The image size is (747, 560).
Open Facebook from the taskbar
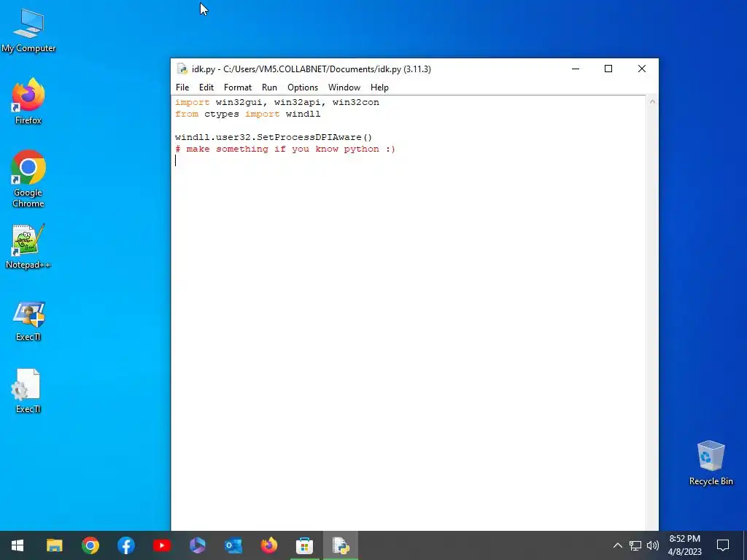(125, 545)
